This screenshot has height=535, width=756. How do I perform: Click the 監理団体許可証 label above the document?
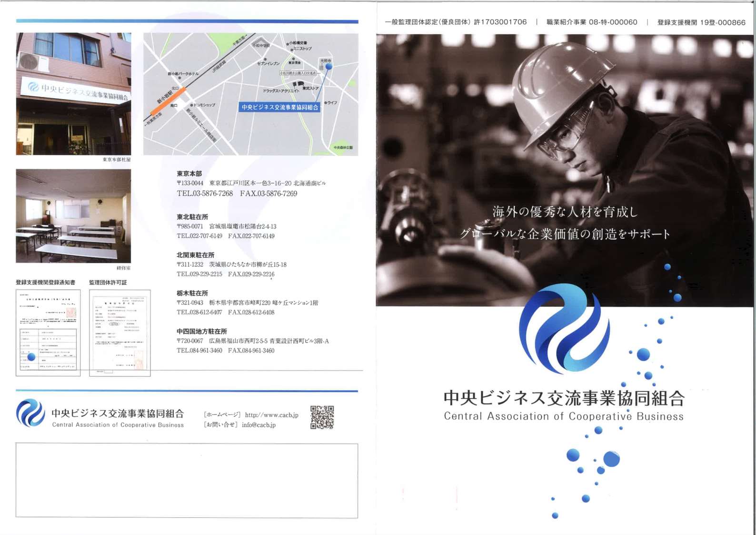click(108, 283)
